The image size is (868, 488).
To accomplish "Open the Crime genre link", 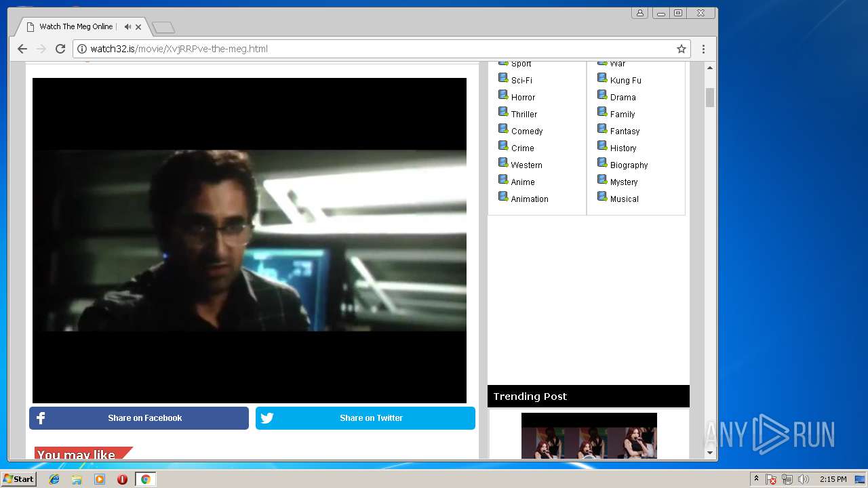I will [x=522, y=148].
